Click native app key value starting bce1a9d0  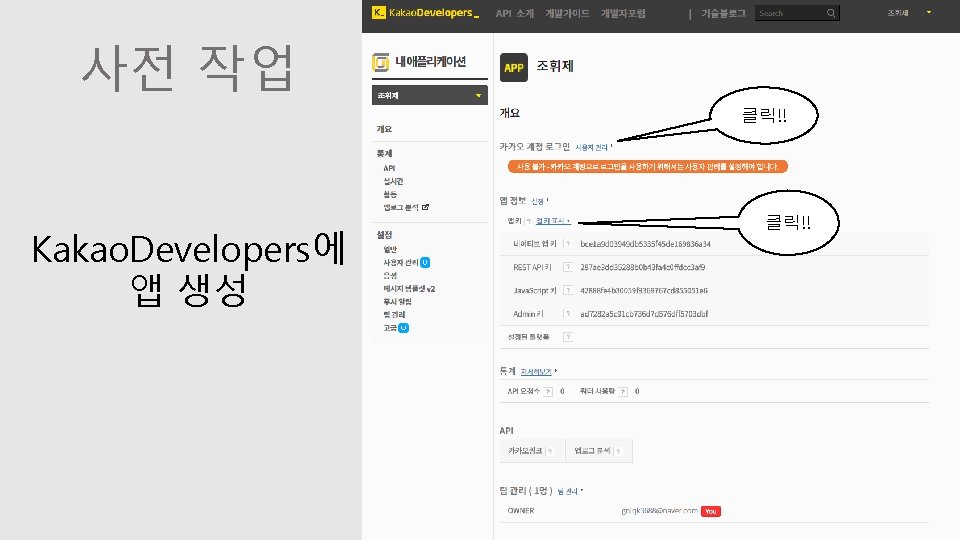[645, 244]
